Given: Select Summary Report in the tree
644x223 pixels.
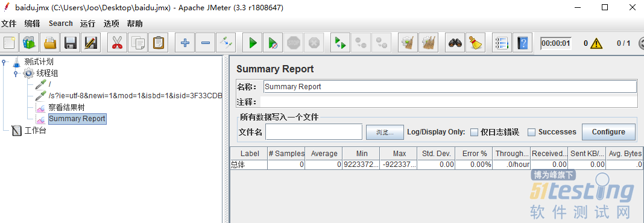Looking at the screenshot, I should pos(77,119).
